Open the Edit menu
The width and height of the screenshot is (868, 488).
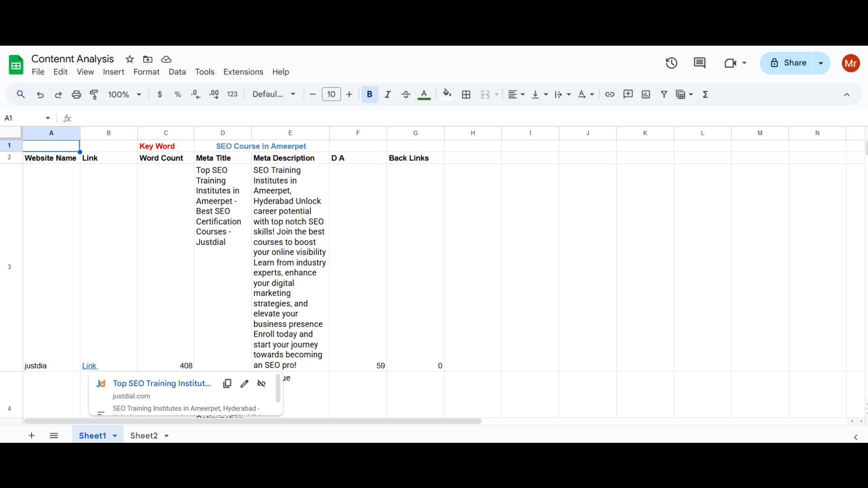[60, 72]
